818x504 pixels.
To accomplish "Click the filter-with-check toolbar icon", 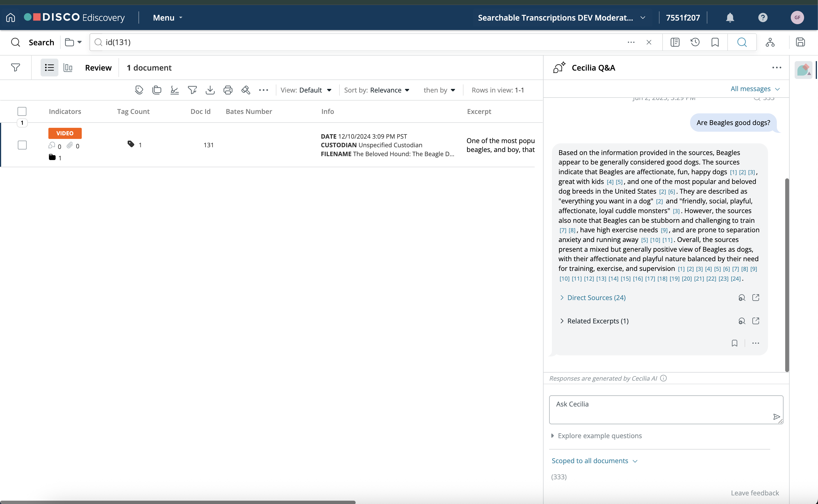I will [192, 90].
